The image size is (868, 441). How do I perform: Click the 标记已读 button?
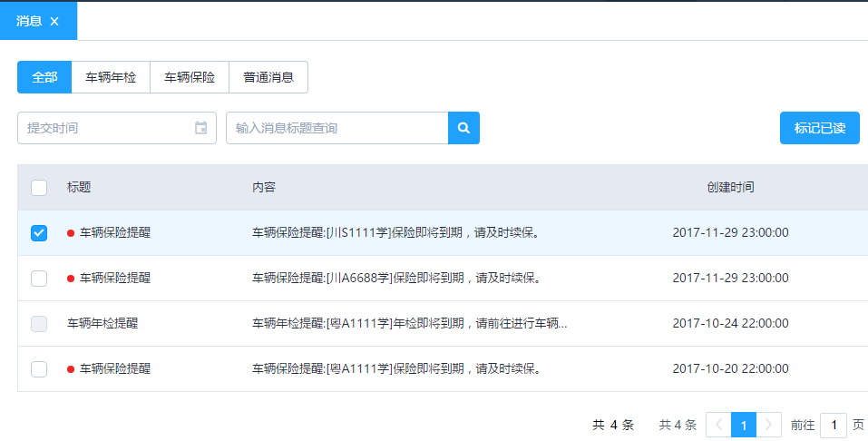point(819,128)
